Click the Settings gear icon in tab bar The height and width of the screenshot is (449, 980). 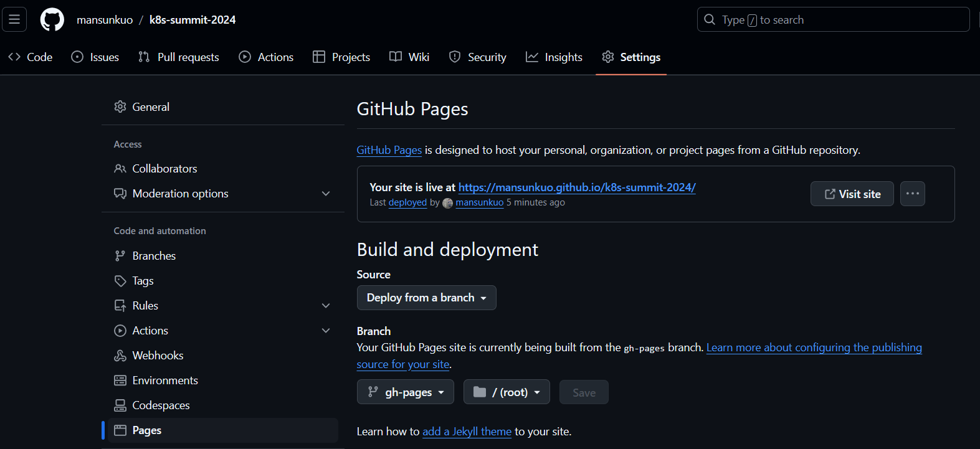[608, 57]
